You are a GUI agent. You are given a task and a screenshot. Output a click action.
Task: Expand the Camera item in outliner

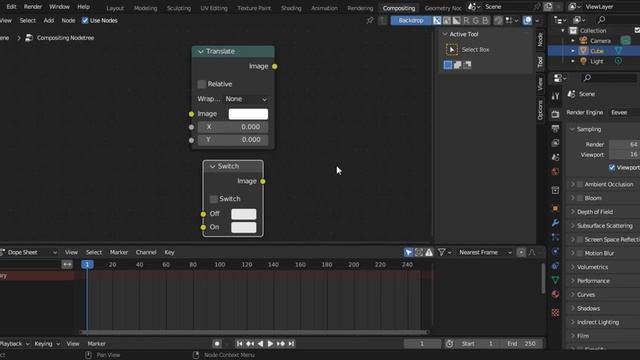pos(573,41)
